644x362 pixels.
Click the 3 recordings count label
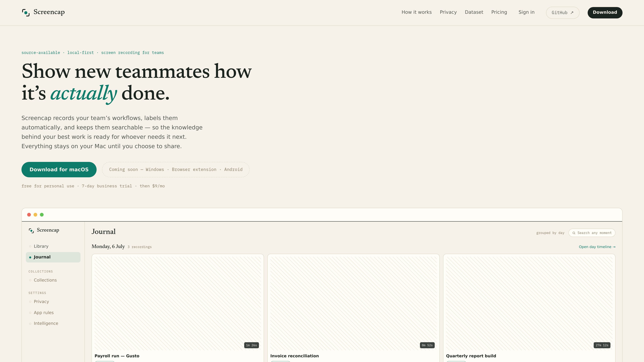pyautogui.click(x=140, y=247)
